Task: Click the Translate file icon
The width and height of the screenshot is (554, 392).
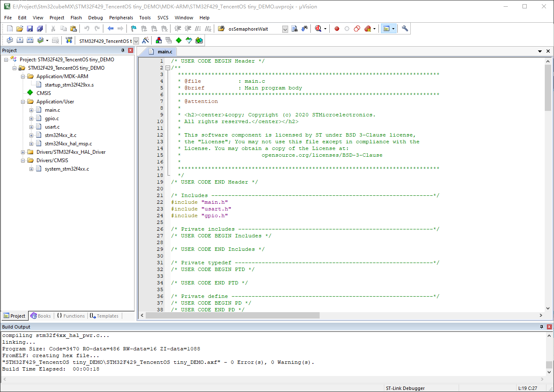Action: [10, 40]
